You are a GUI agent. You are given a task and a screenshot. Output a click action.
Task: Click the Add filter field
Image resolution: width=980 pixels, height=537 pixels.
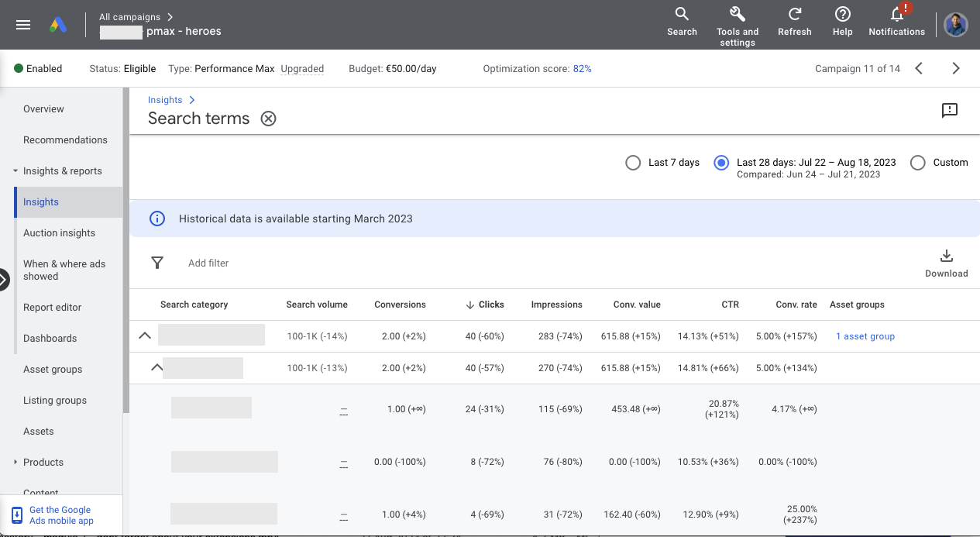tap(208, 263)
